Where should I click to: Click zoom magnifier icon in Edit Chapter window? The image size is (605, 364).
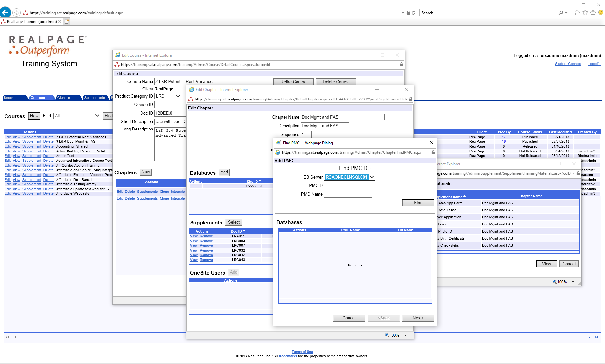387,335
